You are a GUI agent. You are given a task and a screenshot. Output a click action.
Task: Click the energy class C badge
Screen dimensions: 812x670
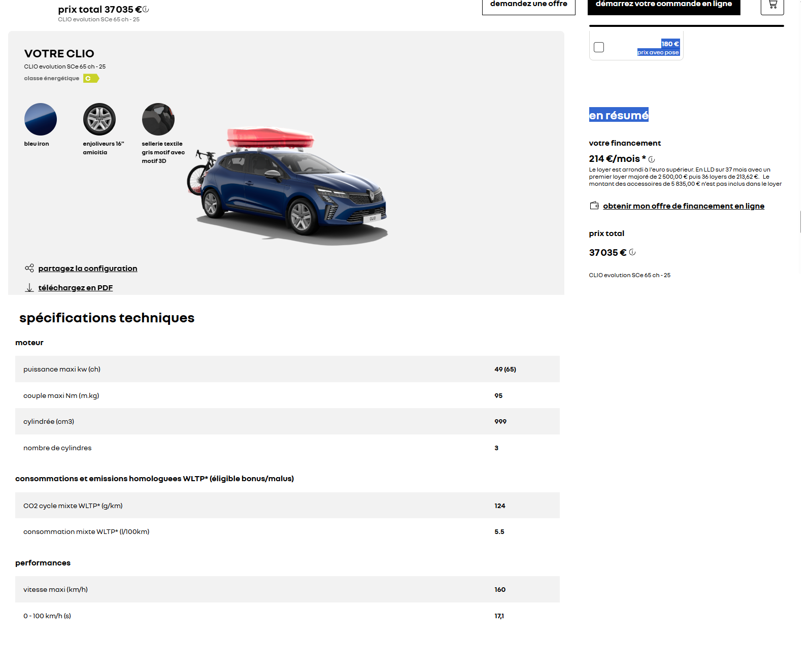91,78
